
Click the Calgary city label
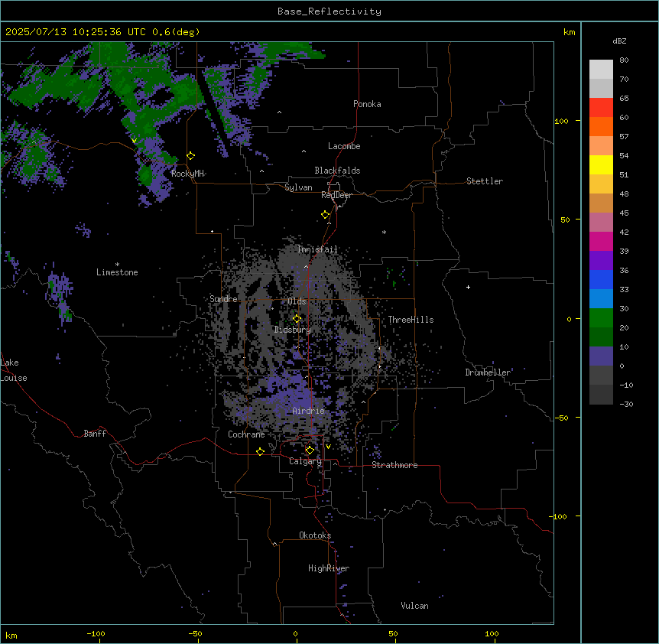pos(305,461)
